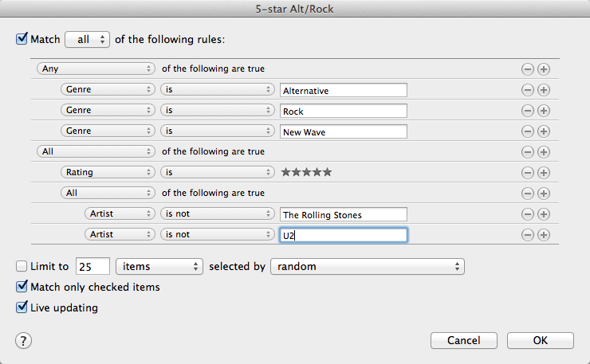The width and height of the screenshot is (590, 364).
Task: Remove the Alternative genre rule
Action: [x=527, y=90]
